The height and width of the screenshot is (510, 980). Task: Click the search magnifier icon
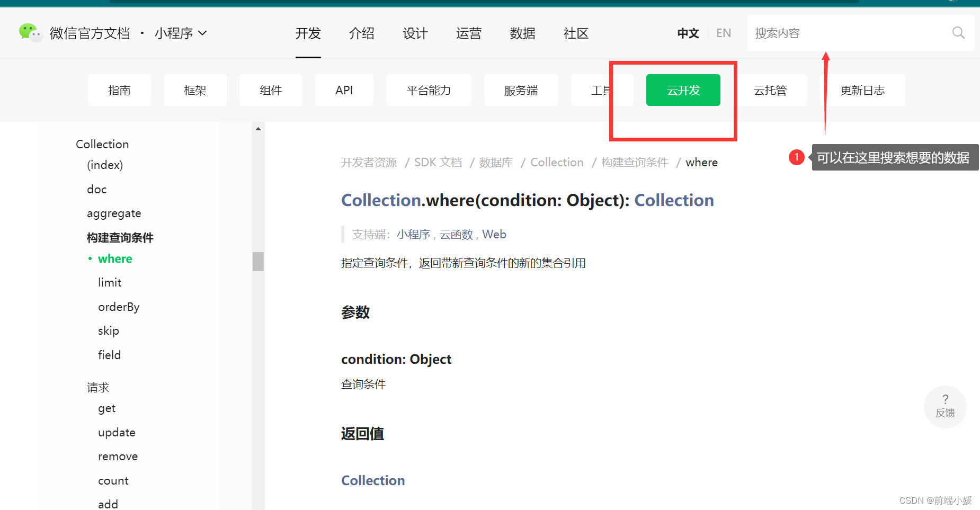tap(958, 33)
